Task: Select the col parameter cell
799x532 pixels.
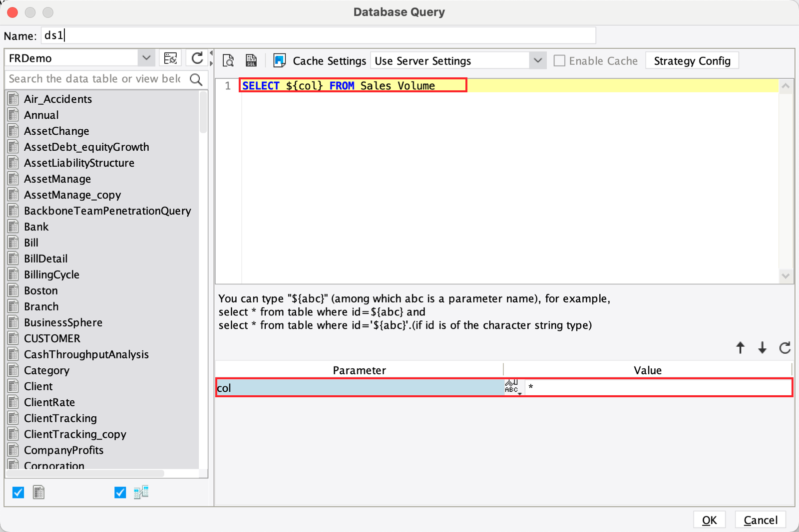Action: point(360,387)
